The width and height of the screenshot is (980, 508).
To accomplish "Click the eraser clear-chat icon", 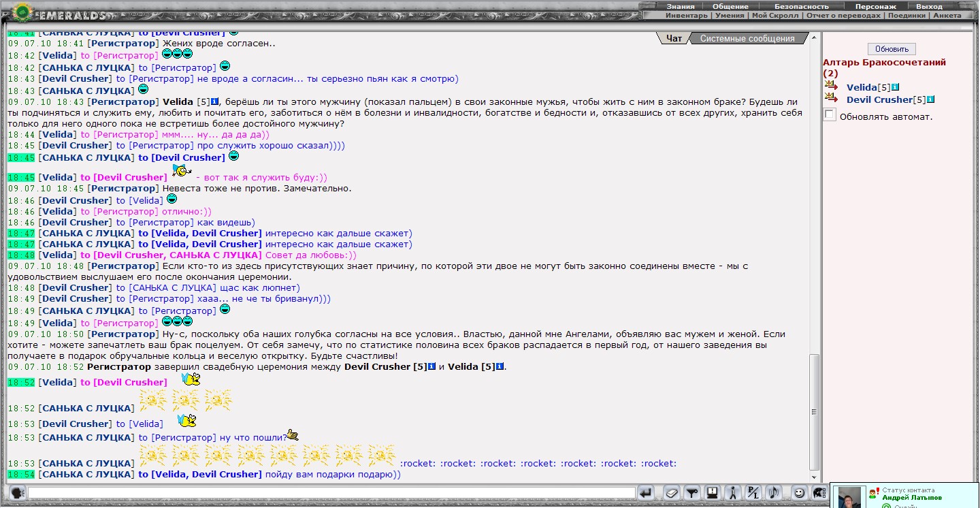I will (672, 492).
